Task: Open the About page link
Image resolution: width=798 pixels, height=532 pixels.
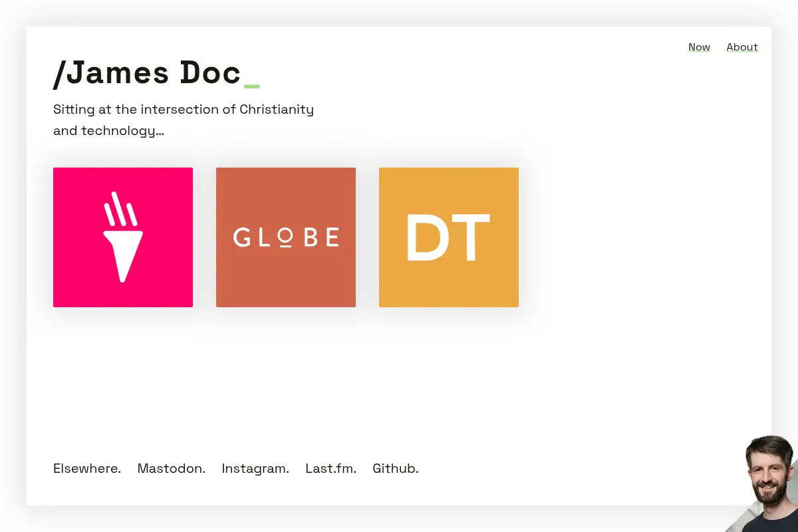Action: tap(742, 47)
